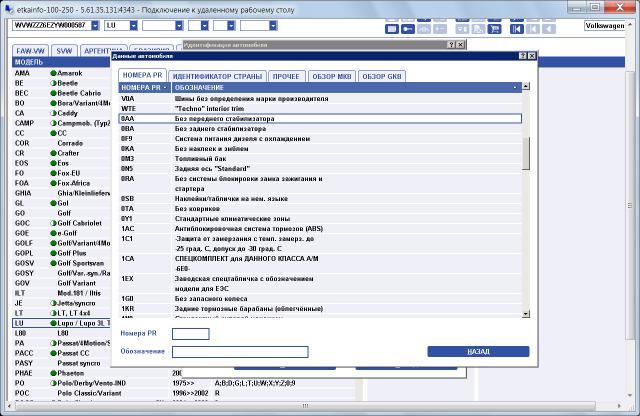Click the green dot beside Crafter

click(x=53, y=153)
